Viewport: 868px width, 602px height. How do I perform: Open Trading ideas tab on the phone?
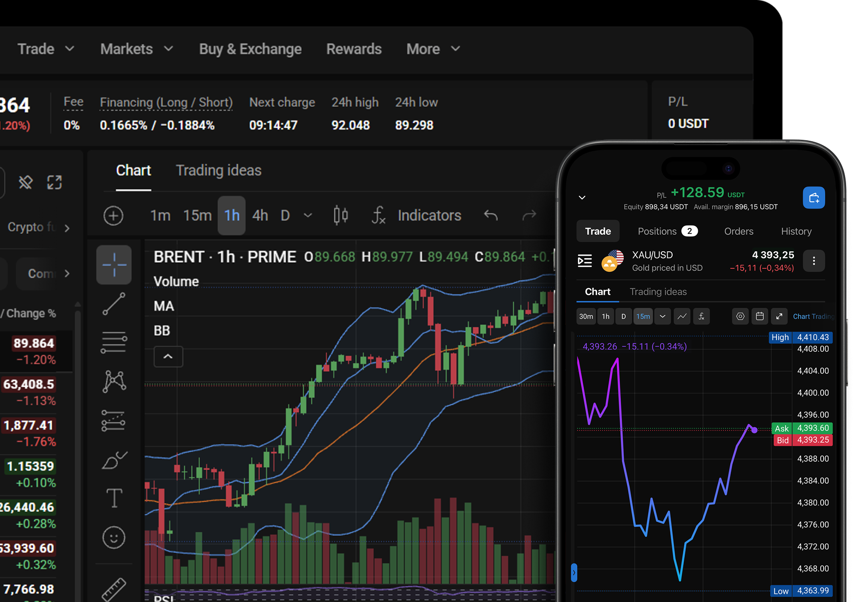coord(658,292)
